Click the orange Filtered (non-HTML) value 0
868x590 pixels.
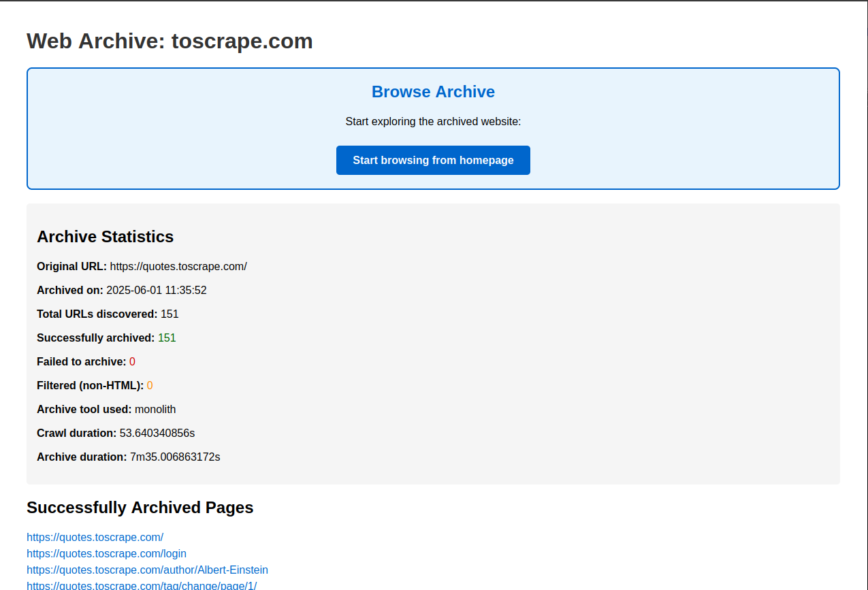point(149,385)
